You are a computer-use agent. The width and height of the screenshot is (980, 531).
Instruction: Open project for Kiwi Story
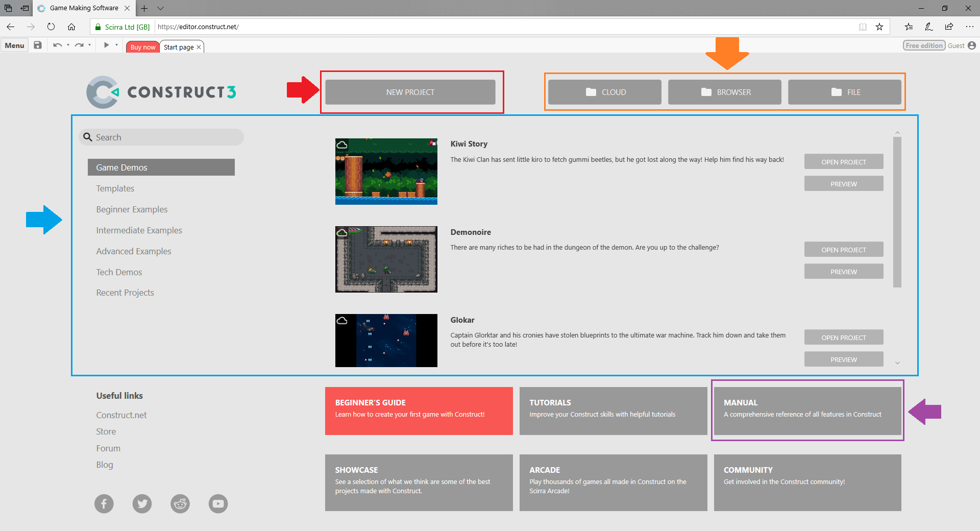coord(843,162)
